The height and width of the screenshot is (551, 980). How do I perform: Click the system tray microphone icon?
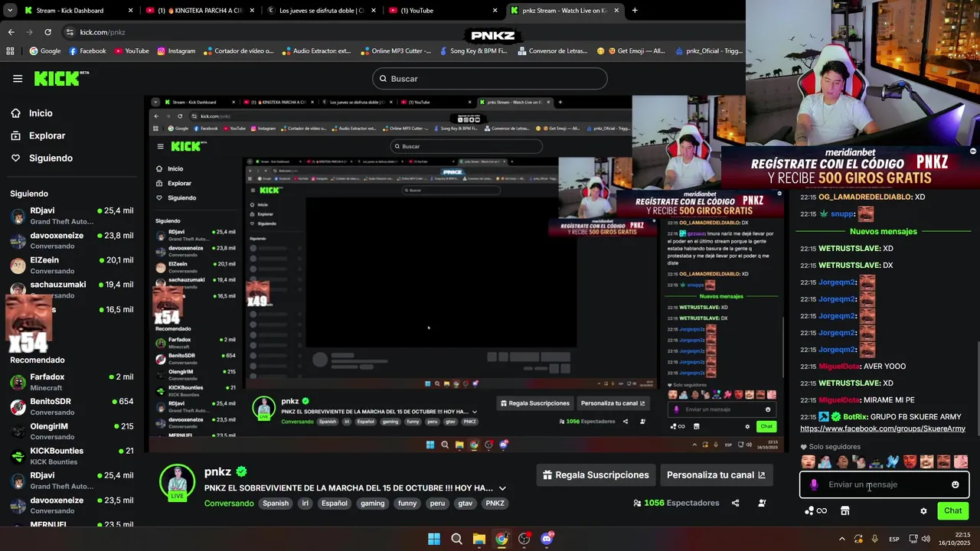(x=874, y=539)
